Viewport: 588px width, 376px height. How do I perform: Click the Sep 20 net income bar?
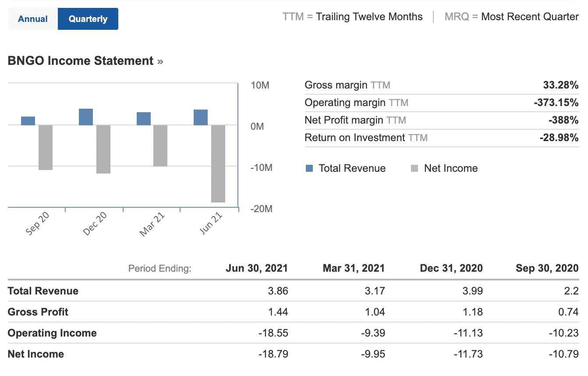(46, 148)
